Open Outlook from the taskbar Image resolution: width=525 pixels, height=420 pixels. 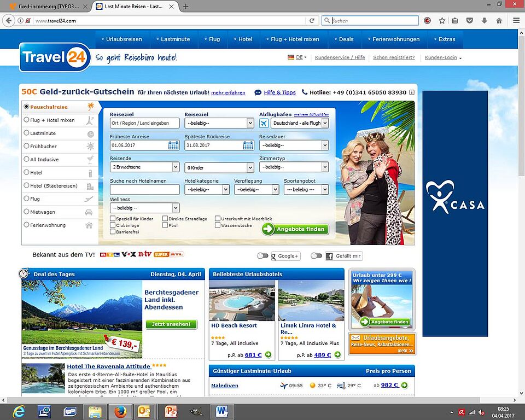pos(144,412)
